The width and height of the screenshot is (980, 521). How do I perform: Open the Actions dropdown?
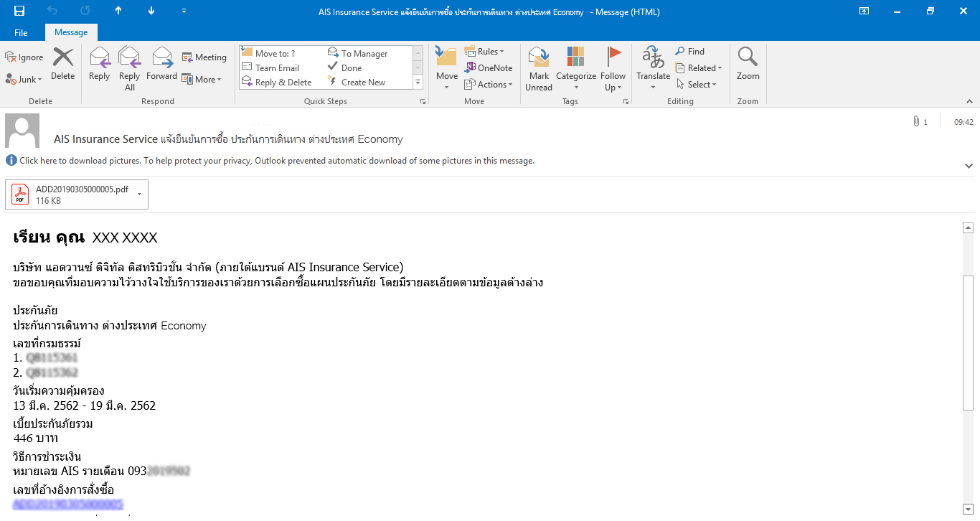coord(489,85)
